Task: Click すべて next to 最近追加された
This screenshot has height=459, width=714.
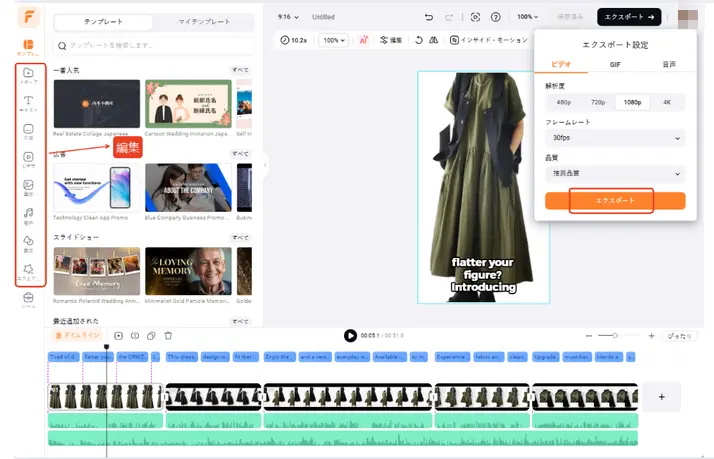Action: point(240,321)
